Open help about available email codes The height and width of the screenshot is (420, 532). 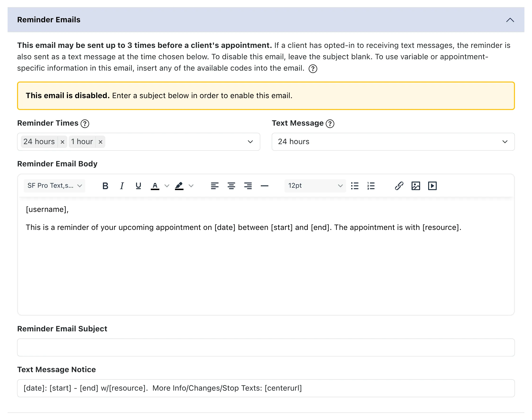tap(313, 69)
